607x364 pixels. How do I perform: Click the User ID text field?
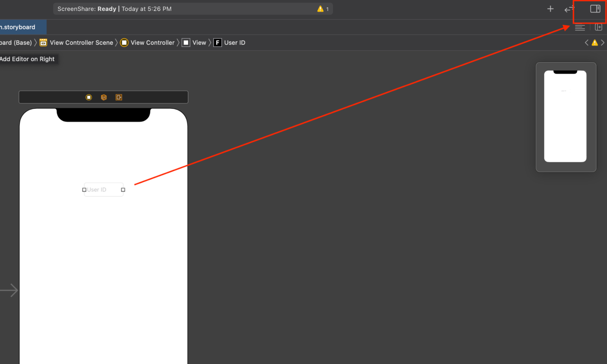[x=104, y=190]
